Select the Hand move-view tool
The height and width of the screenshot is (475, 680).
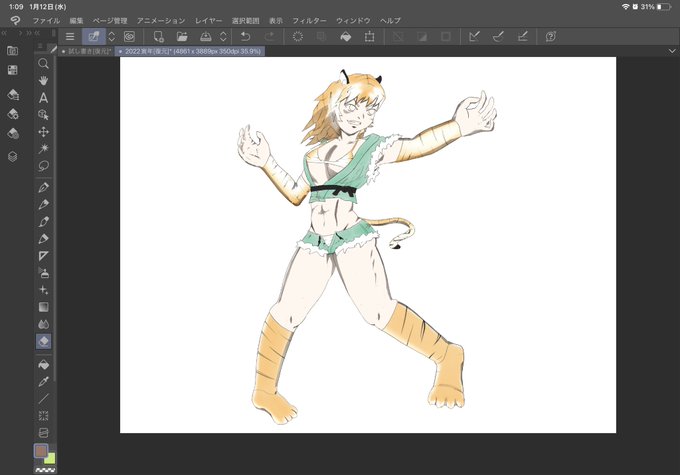43,81
